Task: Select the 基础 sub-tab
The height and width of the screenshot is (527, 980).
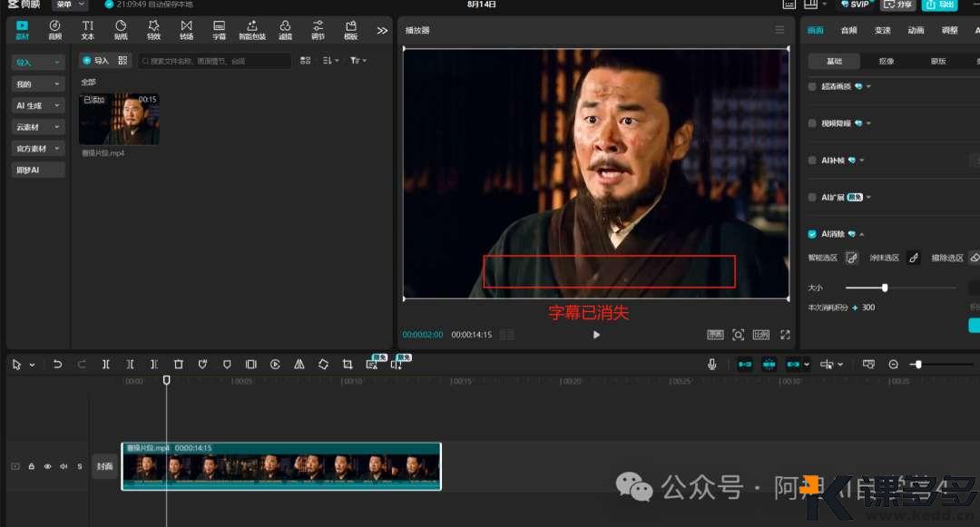Action: [x=835, y=61]
